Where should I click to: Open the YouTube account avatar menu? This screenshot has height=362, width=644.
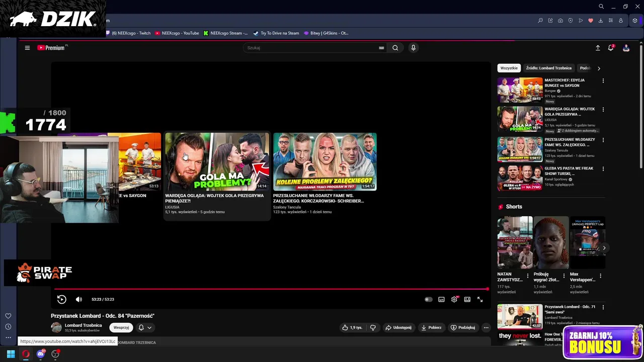626,48
